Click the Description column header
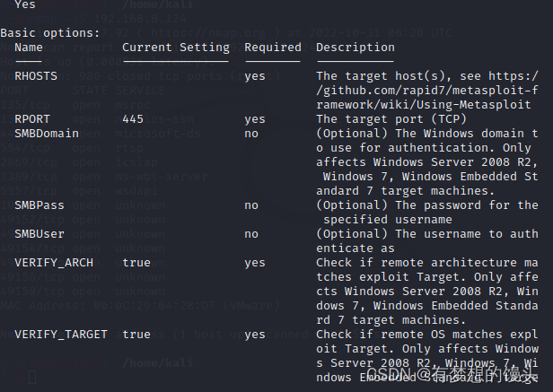The width and height of the screenshot is (553, 392). coord(355,48)
